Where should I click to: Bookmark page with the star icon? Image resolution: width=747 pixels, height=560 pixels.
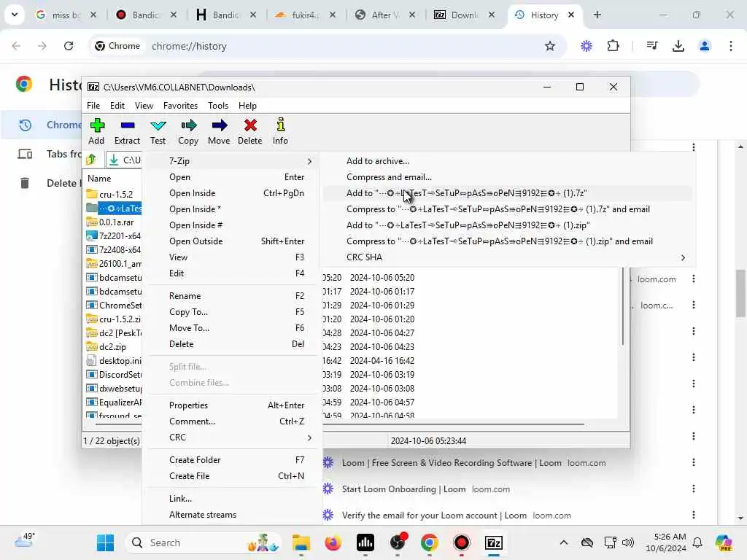(550, 46)
